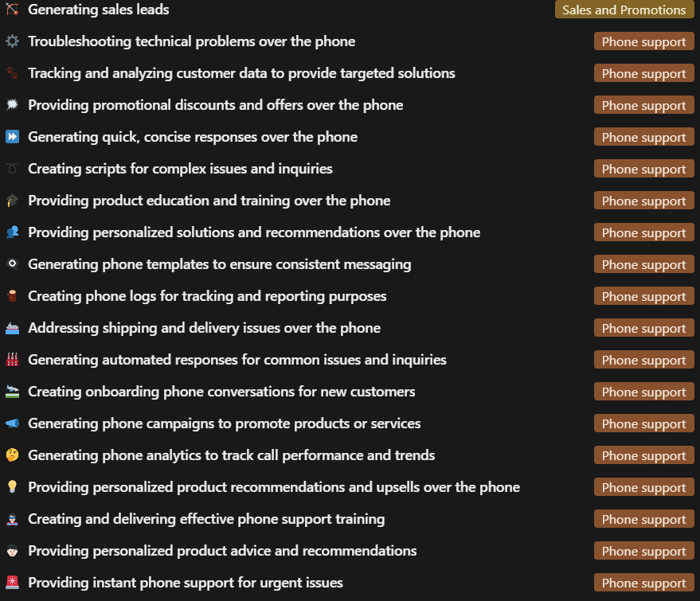Click the thinking face emoji on phone analytics row
The image size is (700, 601).
pos(11,455)
